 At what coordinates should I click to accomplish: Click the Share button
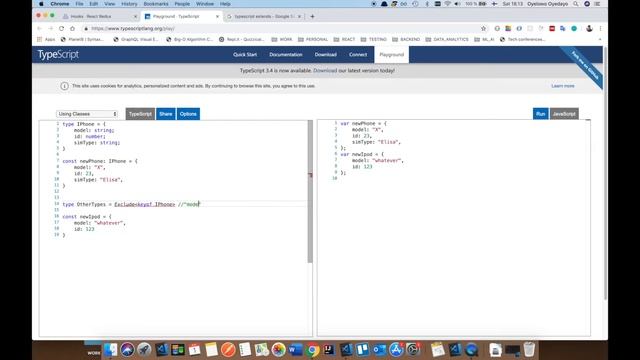point(166,114)
